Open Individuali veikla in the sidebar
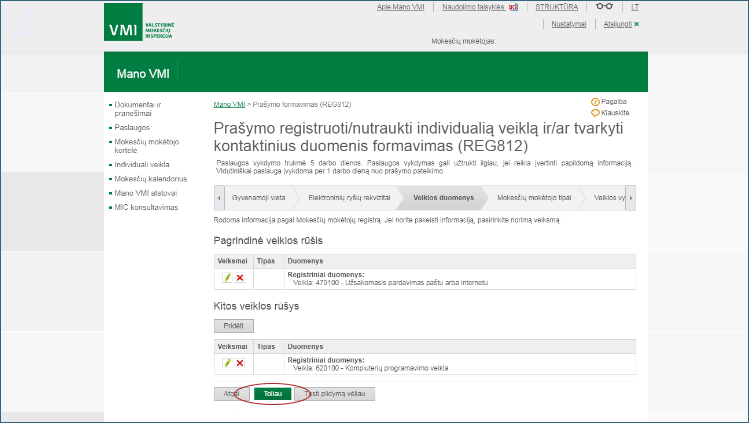 [x=142, y=164]
